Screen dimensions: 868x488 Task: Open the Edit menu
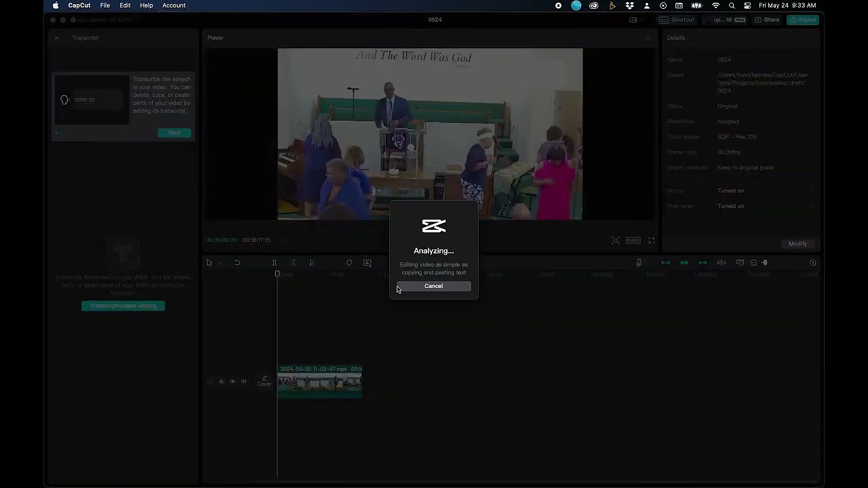(x=125, y=5)
